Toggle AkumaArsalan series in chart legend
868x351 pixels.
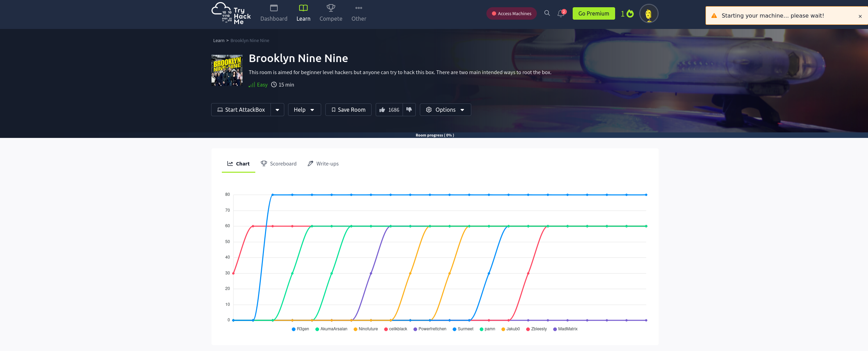331,329
